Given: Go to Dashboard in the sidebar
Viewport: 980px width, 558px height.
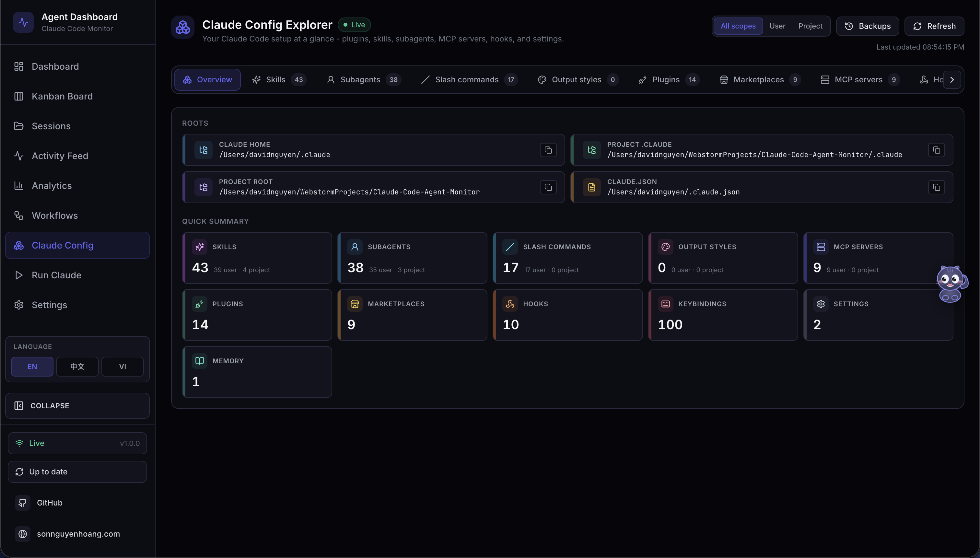Looking at the screenshot, I should click(77, 67).
